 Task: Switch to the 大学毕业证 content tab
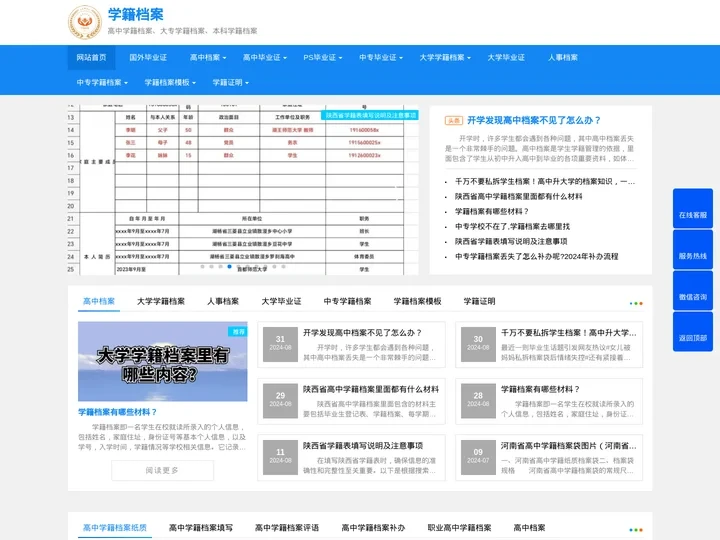pyautogui.click(x=281, y=301)
